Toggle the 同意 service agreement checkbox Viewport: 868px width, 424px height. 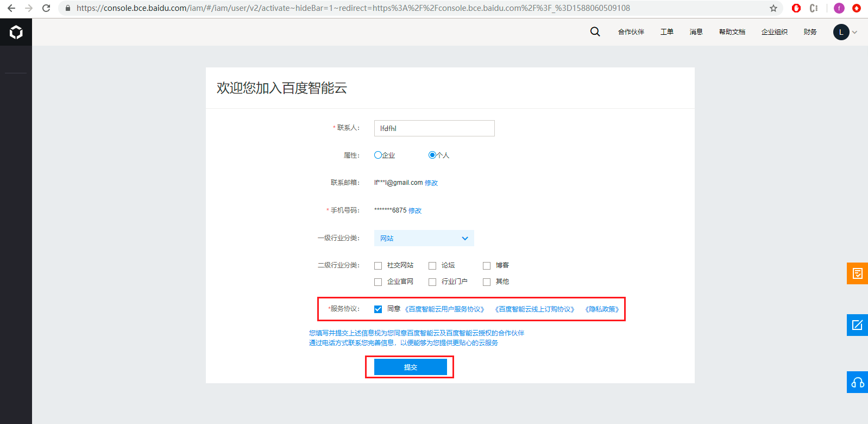coord(378,309)
